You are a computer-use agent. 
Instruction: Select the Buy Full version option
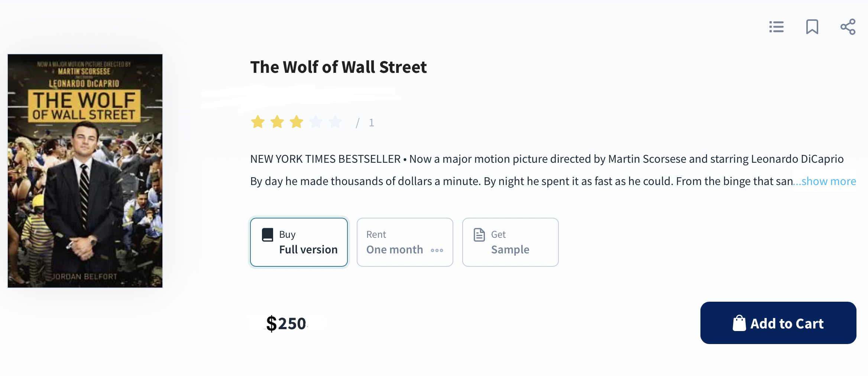point(299,242)
